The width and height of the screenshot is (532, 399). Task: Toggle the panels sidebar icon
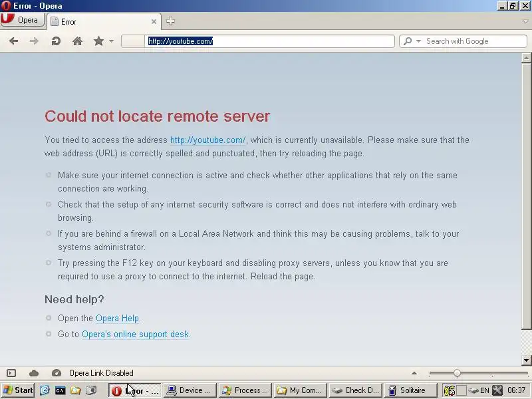[11, 373]
